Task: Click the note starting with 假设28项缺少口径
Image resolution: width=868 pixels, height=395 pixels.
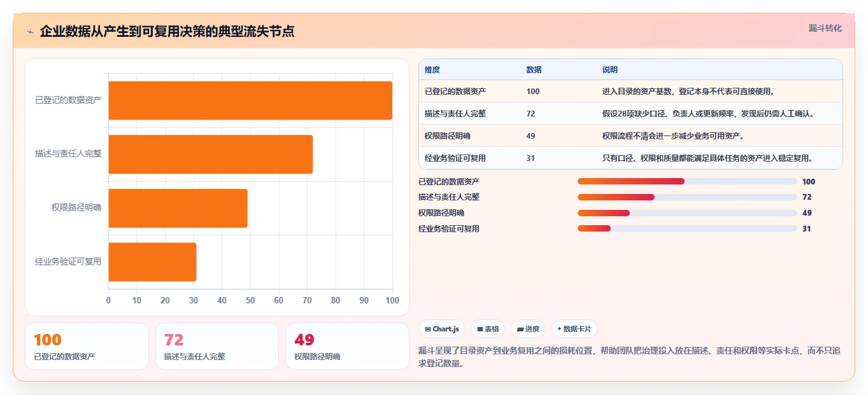Action: (x=708, y=114)
